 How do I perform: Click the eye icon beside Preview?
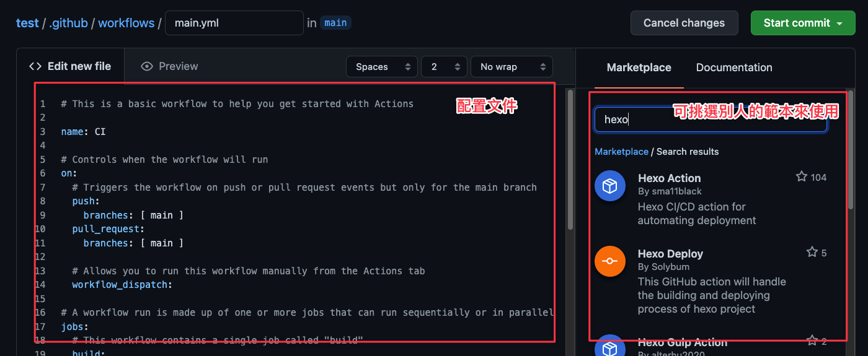(147, 66)
